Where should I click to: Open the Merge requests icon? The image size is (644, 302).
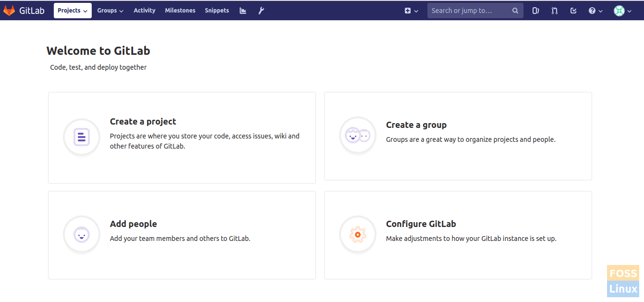pyautogui.click(x=555, y=11)
